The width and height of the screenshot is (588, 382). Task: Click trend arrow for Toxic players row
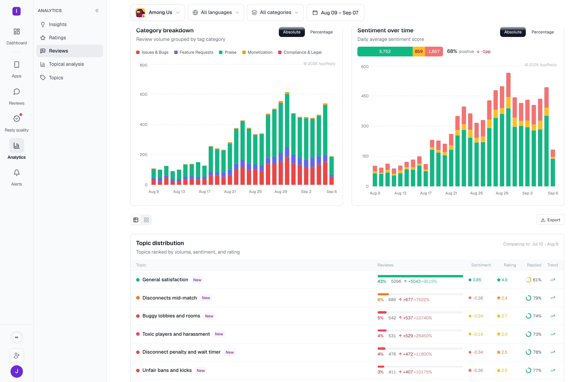point(553,334)
